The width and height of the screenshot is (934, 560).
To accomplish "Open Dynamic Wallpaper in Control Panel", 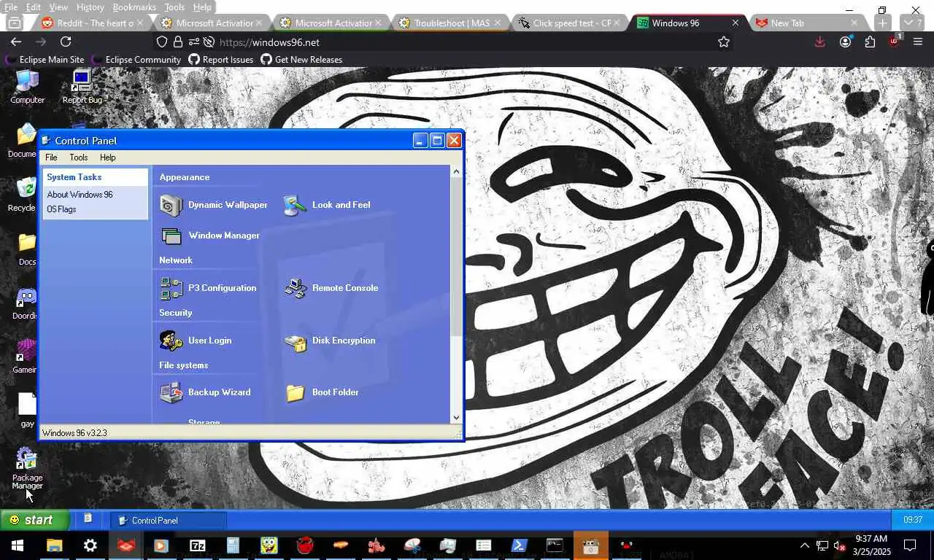I will (214, 205).
